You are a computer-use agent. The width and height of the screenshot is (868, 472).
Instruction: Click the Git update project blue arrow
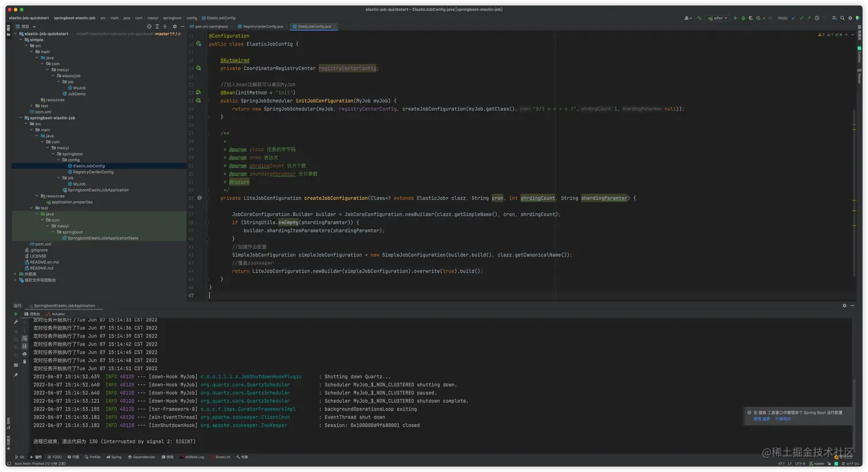(793, 18)
